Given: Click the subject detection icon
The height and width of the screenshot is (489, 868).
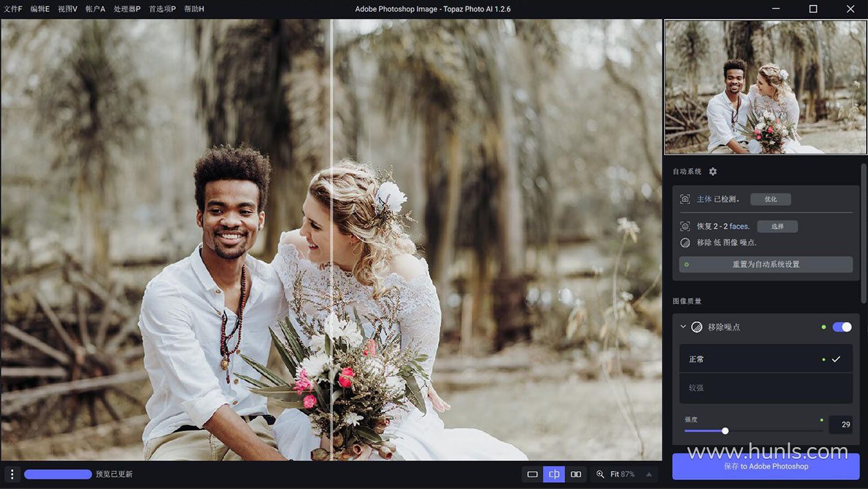Looking at the screenshot, I should pyautogui.click(x=685, y=199).
